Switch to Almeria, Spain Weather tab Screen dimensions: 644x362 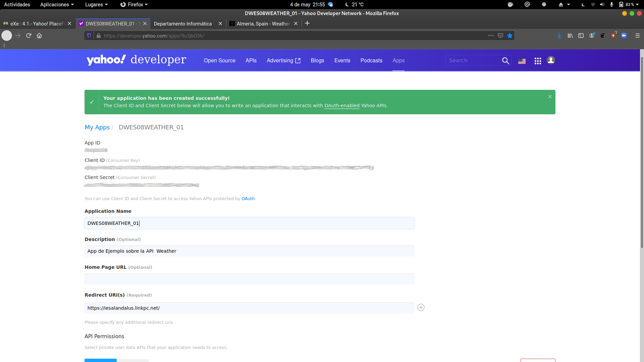tap(263, 23)
